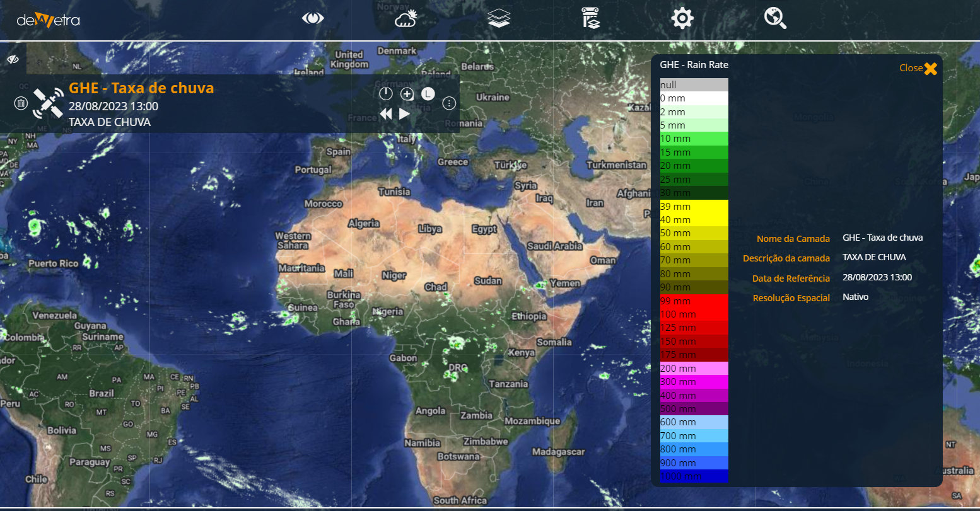Viewport: 980px width, 511px height.
Task: Open the three-dot layer options menu
Action: [x=449, y=103]
